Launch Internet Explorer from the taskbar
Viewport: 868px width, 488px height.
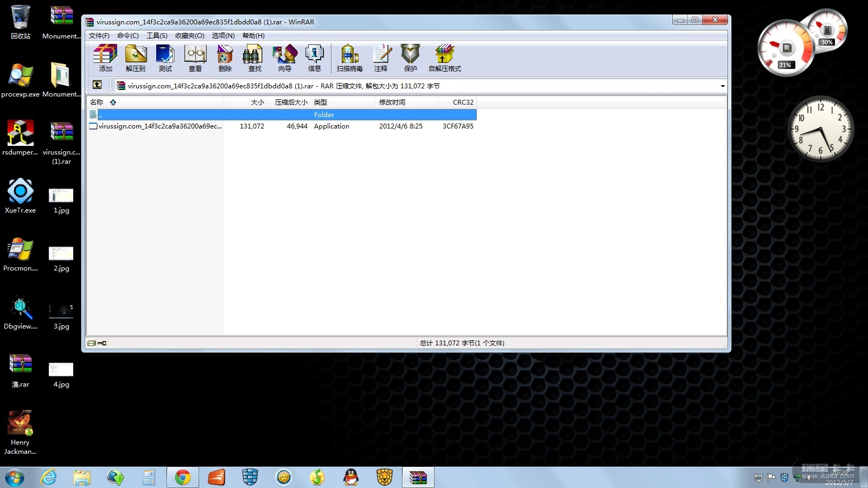pos(49,477)
